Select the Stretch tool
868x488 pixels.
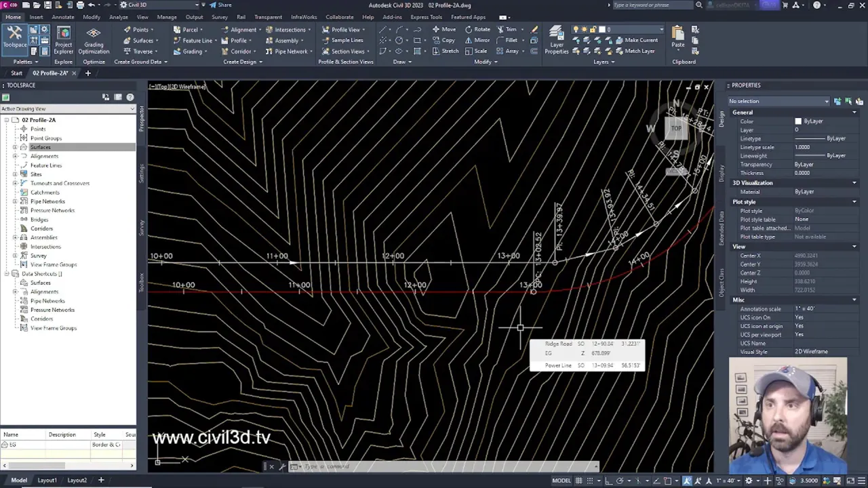[446, 51]
